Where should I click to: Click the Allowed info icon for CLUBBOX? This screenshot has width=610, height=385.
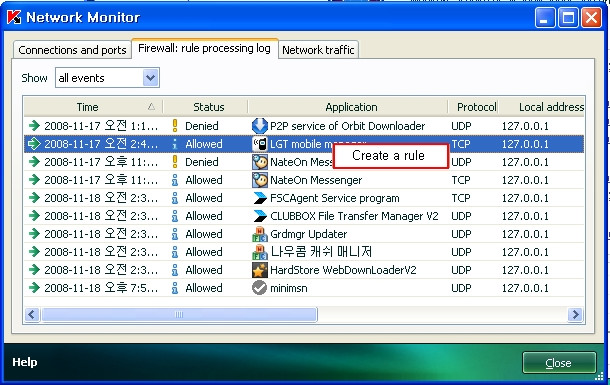(175, 216)
